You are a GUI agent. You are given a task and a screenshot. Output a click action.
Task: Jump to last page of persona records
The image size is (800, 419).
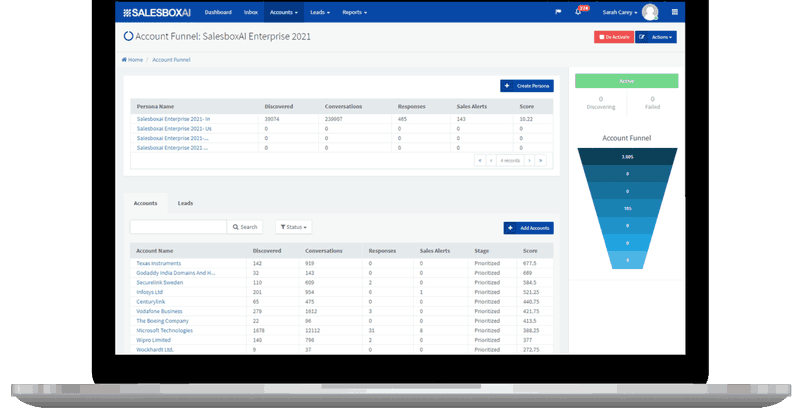[540, 160]
